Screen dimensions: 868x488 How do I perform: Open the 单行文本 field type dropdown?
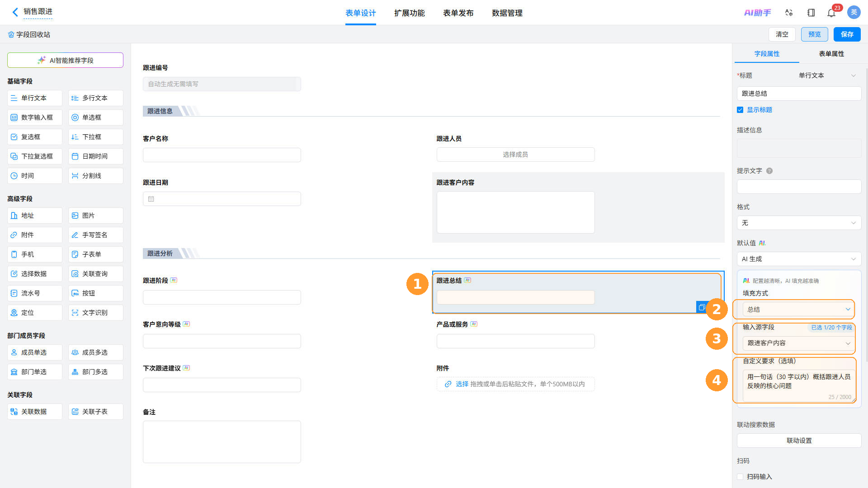[x=827, y=75]
